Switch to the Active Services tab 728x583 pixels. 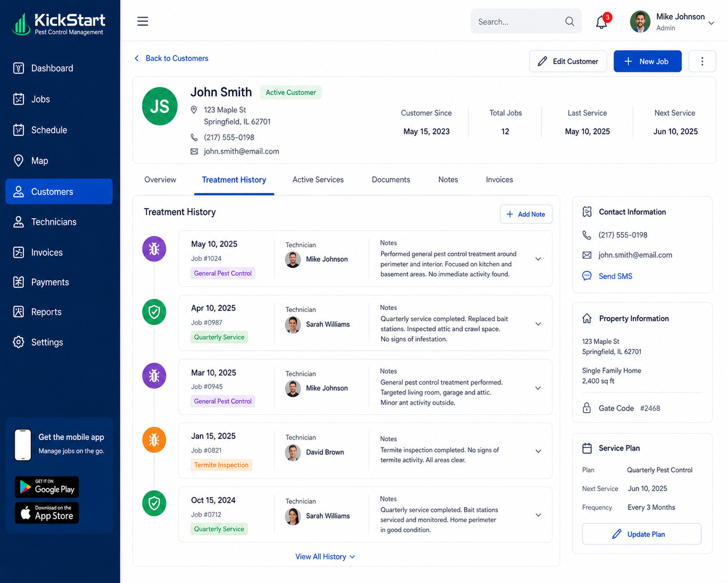coord(318,180)
